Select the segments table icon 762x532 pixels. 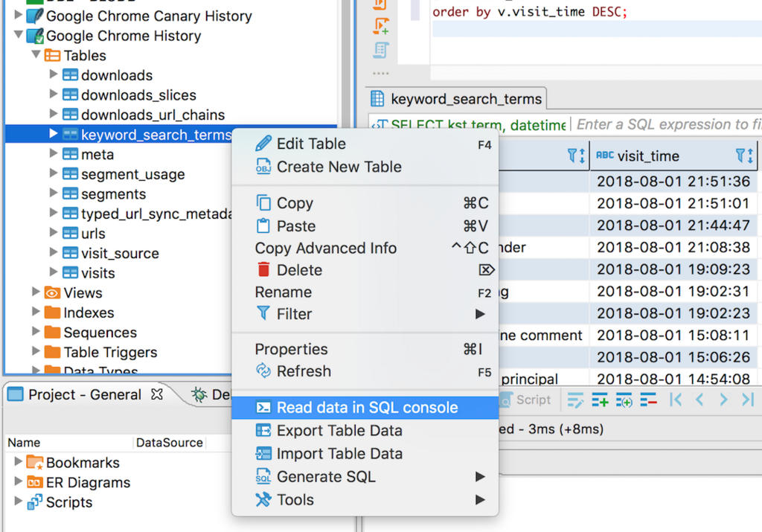coord(70,194)
